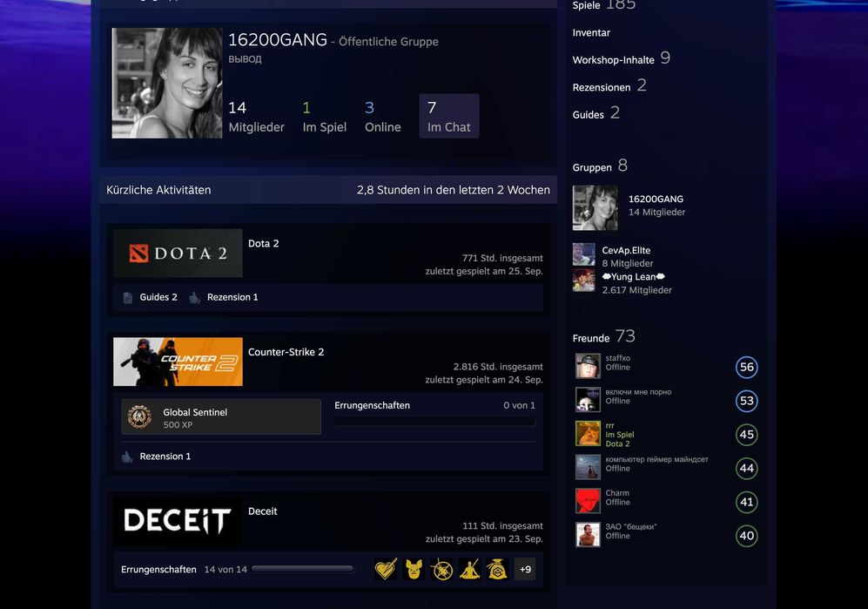Open the heart Deceit achievement icon

(386, 569)
